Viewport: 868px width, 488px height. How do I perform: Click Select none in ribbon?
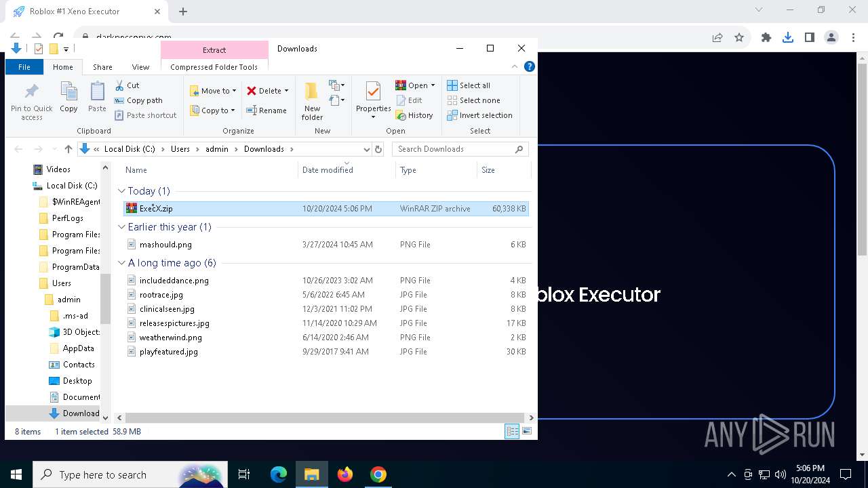(x=473, y=100)
